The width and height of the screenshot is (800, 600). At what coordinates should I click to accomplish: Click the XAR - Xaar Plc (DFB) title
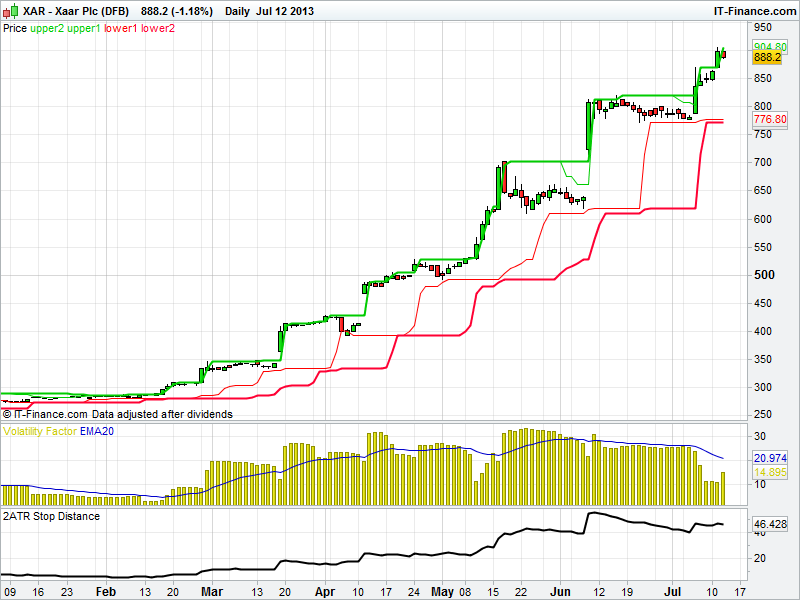point(76,11)
